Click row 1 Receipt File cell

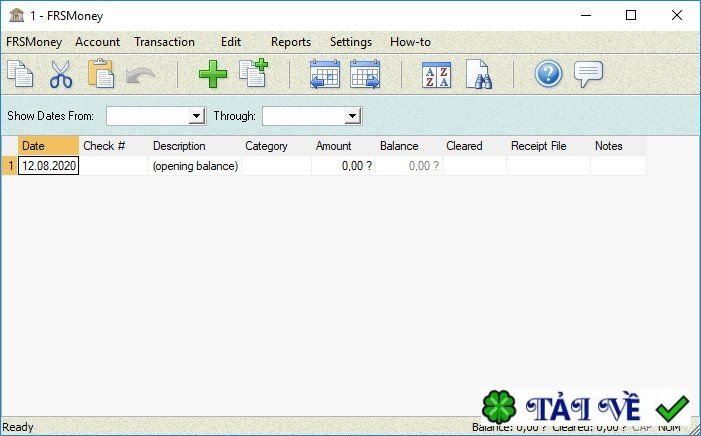(x=549, y=165)
